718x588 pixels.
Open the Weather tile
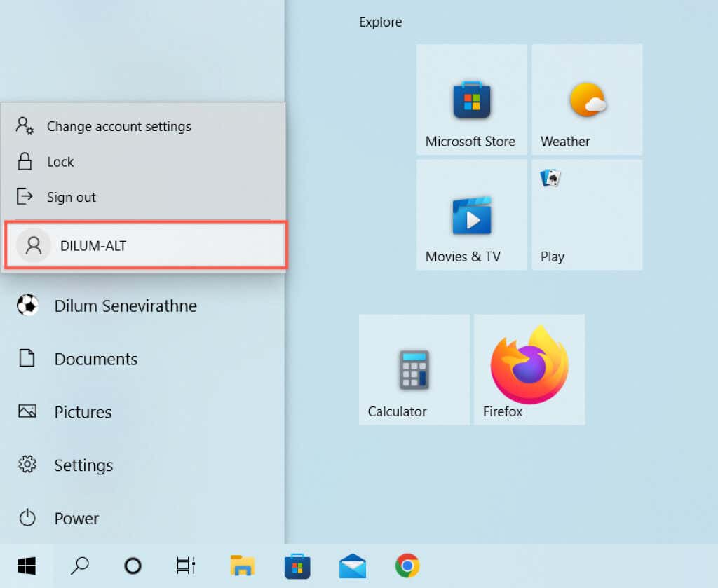tap(587, 100)
